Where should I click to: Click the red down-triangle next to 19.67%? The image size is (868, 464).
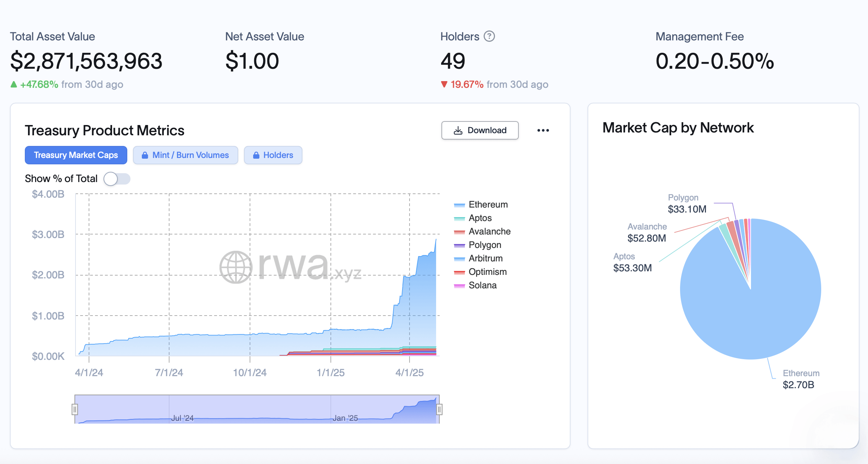tap(444, 84)
